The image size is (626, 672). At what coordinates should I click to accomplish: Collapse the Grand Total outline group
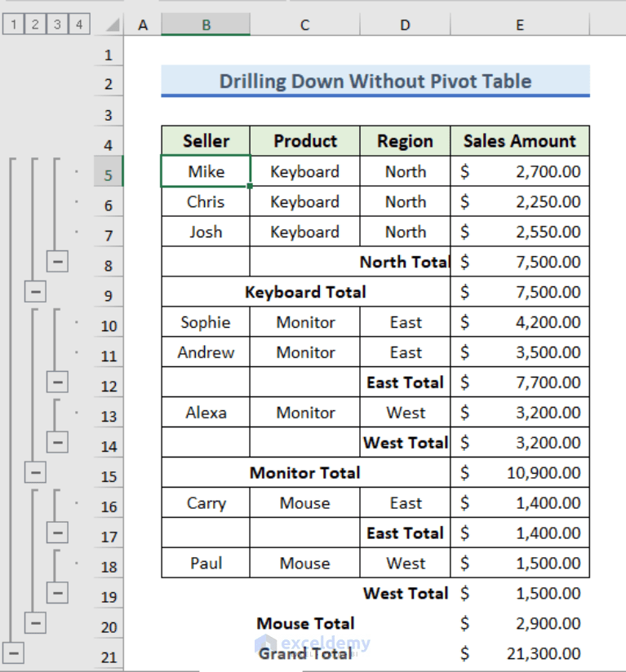click(x=13, y=652)
